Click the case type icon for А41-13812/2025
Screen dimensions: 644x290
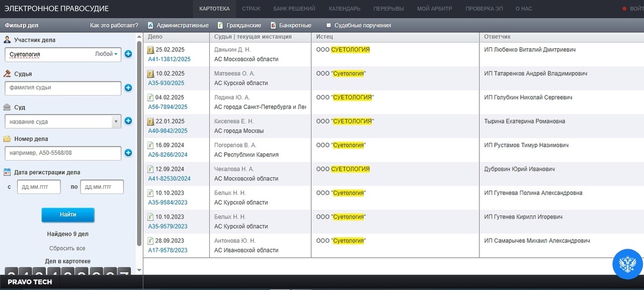[151, 50]
